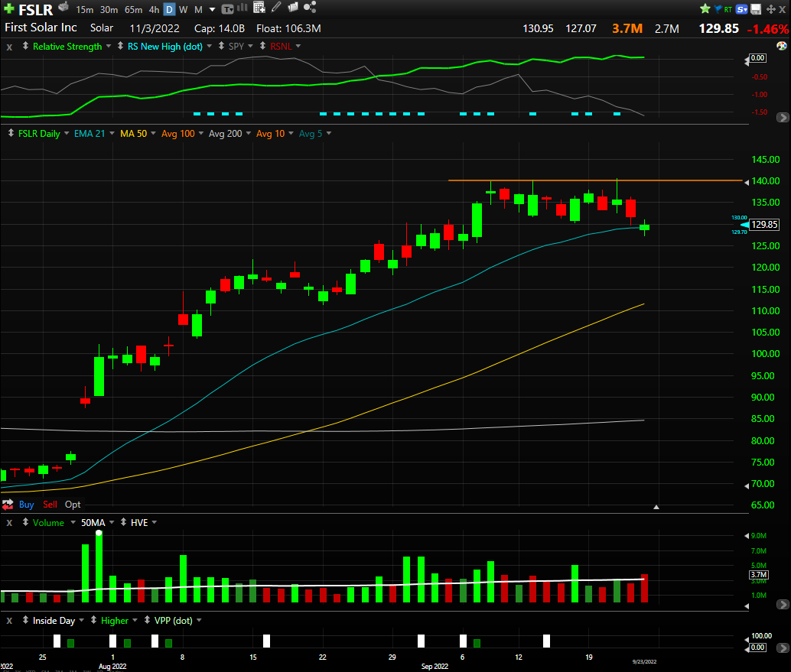Click the color palette icon in RS pane
791x672 pixels.
781,46
